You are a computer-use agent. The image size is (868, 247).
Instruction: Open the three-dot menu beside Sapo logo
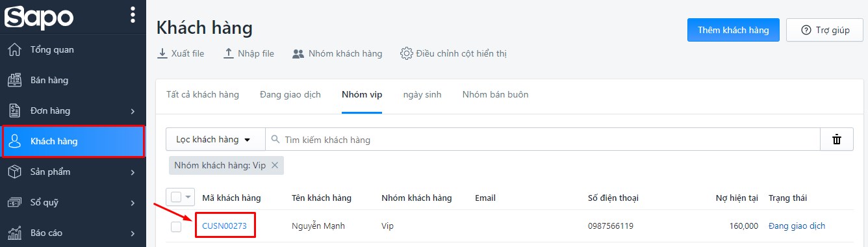(133, 14)
